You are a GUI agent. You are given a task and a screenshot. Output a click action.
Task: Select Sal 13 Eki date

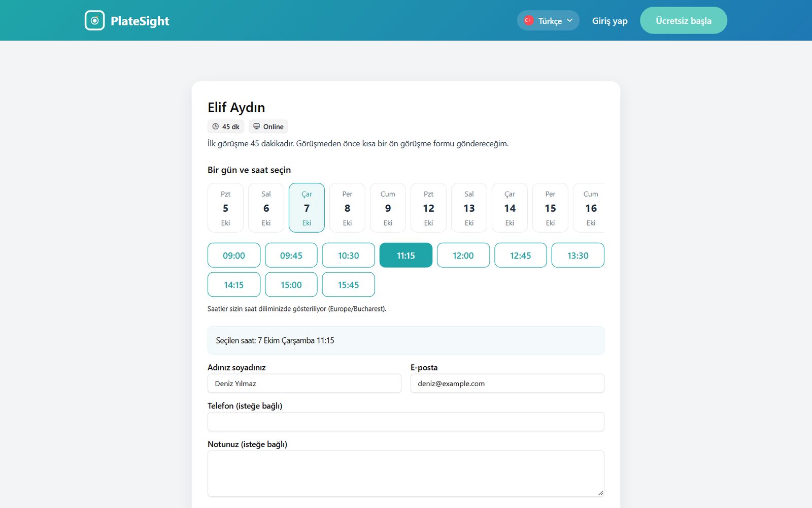(469, 208)
